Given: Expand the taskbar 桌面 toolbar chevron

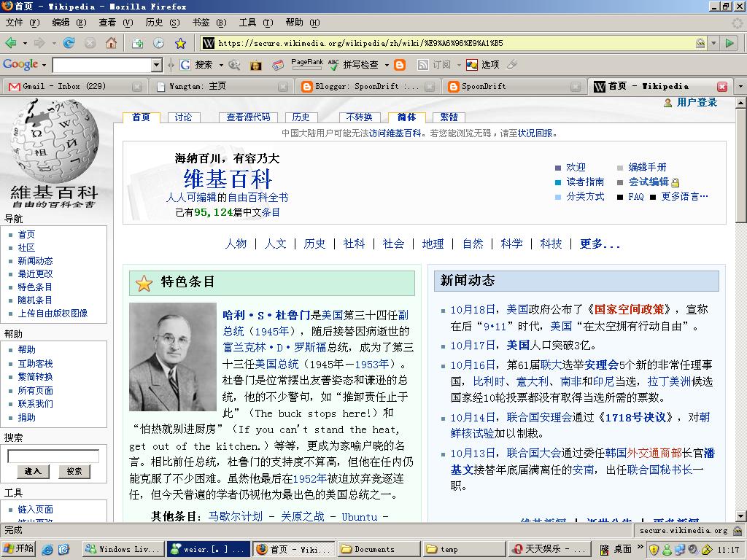Looking at the screenshot, I should tap(640, 547).
